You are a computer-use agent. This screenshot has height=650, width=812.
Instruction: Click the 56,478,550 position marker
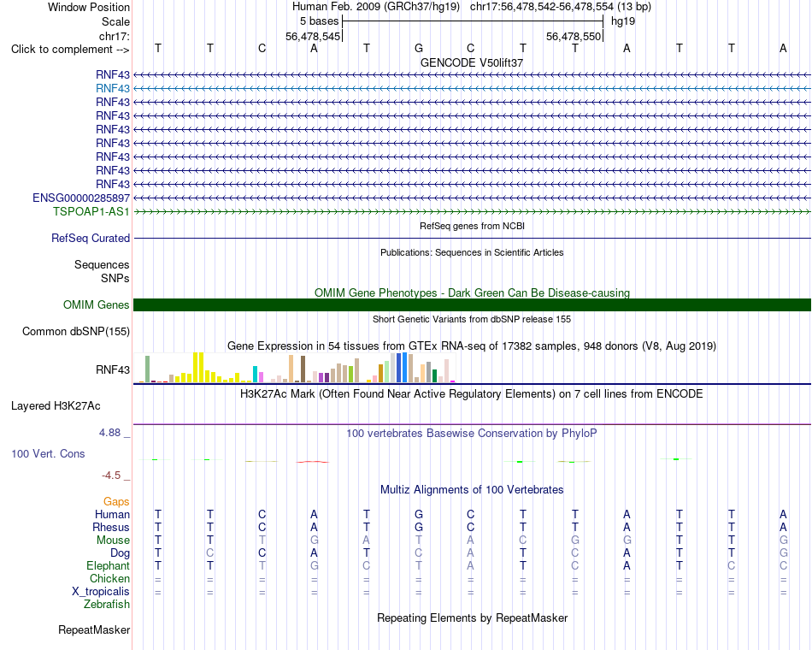(574, 36)
